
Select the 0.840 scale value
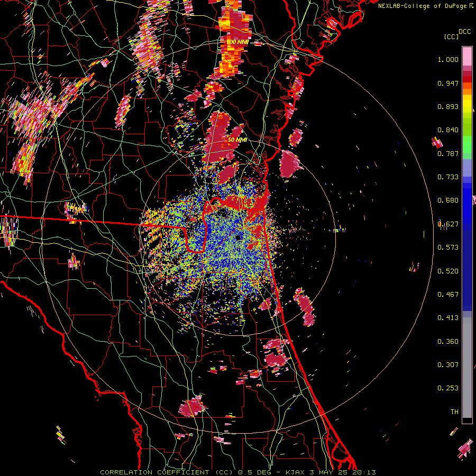[448, 130]
